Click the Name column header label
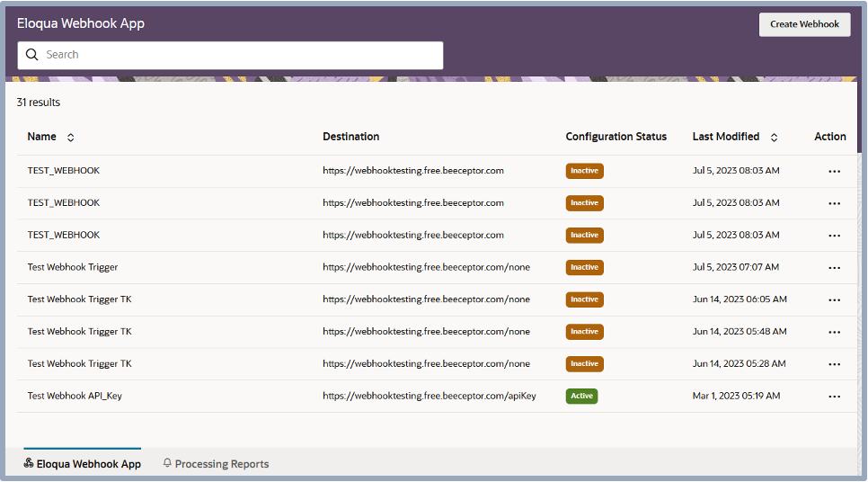 coord(42,137)
